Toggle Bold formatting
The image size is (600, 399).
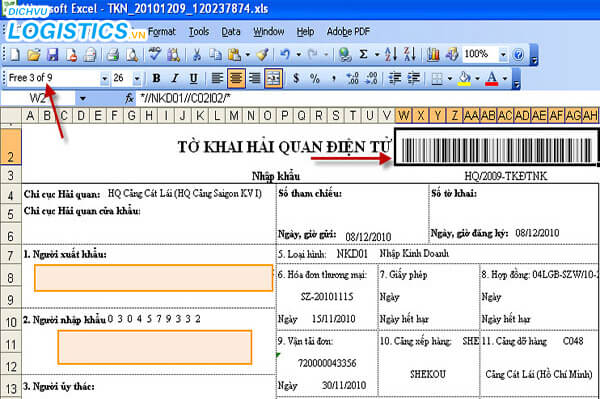(x=157, y=78)
